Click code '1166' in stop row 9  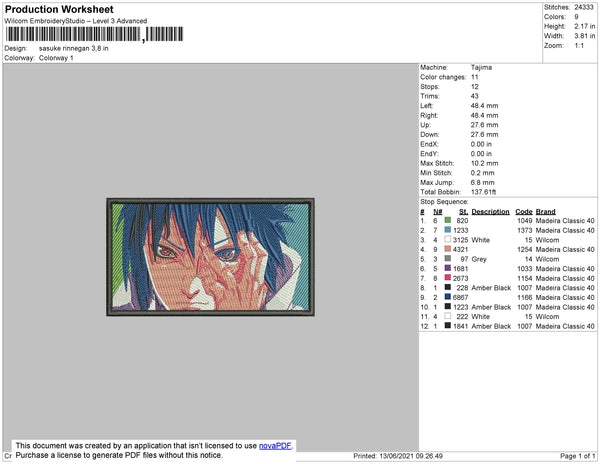[x=525, y=297]
